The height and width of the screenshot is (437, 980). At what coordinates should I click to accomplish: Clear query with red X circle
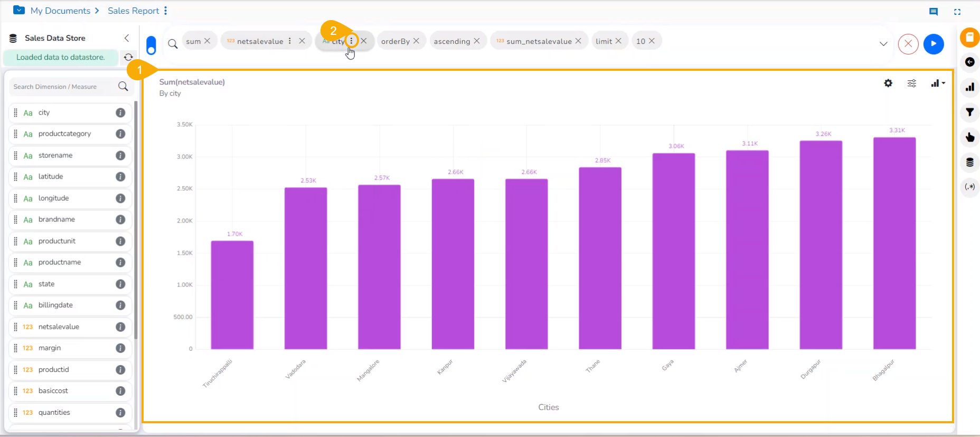908,44
